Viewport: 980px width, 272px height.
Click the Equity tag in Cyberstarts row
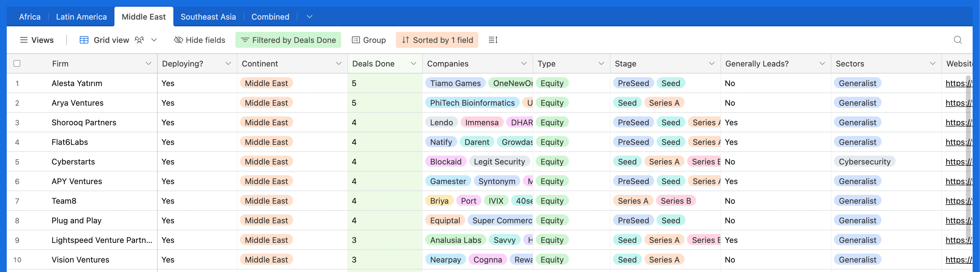point(552,161)
